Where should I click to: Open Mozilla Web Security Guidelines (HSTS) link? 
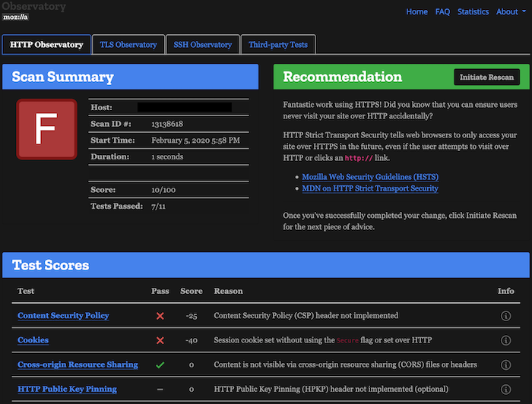(x=370, y=177)
